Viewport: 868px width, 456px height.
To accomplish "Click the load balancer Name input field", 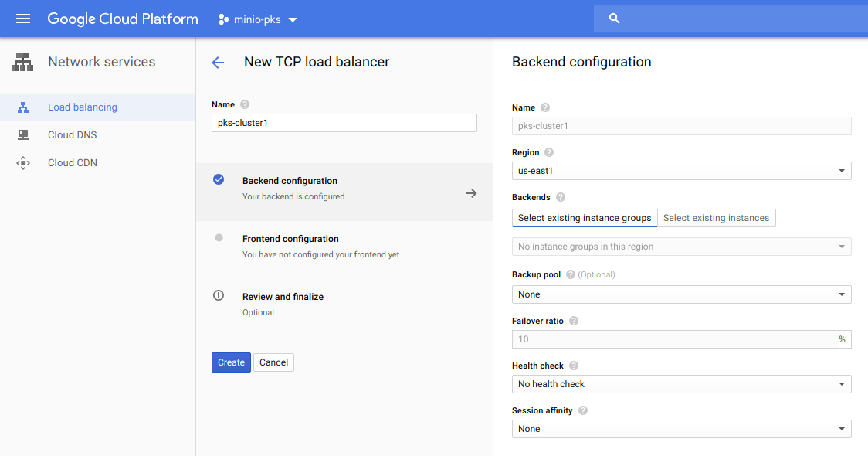I will click(x=344, y=123).
